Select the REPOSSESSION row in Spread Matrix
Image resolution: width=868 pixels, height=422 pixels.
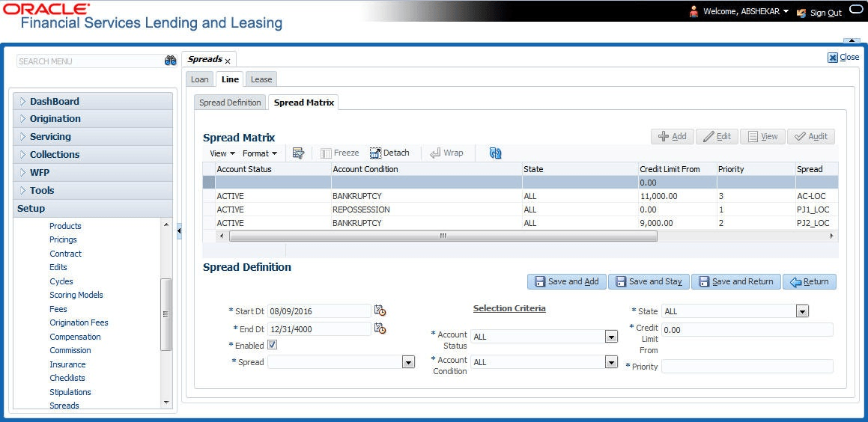point(521,210)
